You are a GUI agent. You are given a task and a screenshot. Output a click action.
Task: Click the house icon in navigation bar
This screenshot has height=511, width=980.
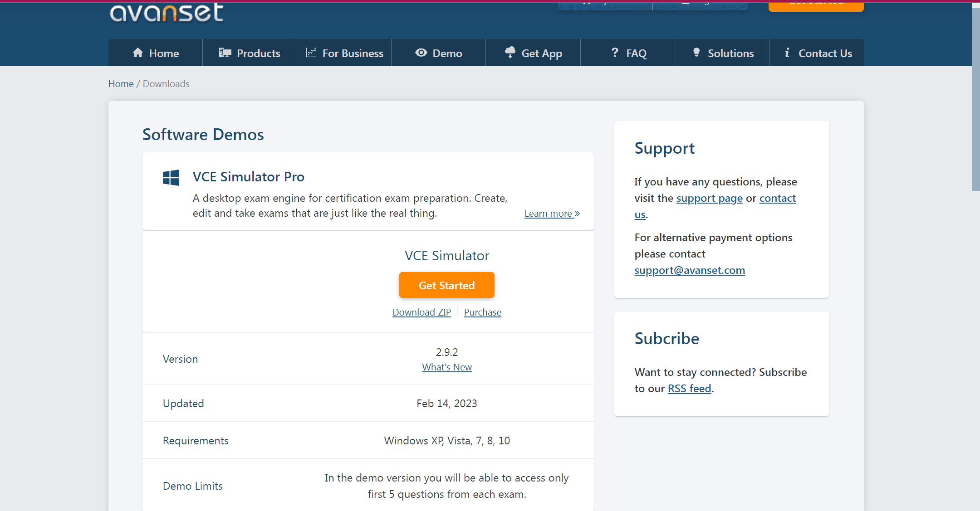pos(138,53)
